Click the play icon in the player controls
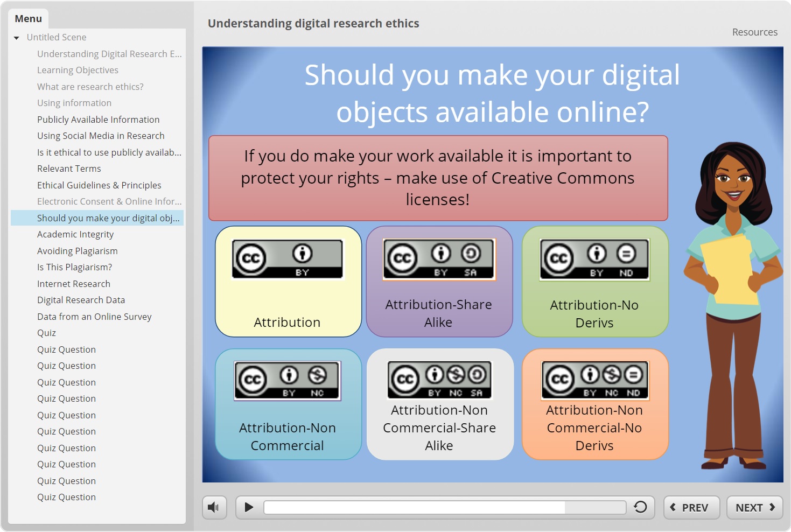The image size is (791, 532). click(249, 507)
